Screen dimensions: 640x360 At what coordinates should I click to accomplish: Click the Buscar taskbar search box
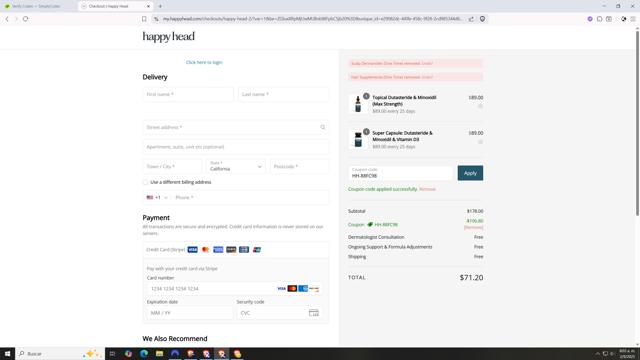tap(60, 353)
